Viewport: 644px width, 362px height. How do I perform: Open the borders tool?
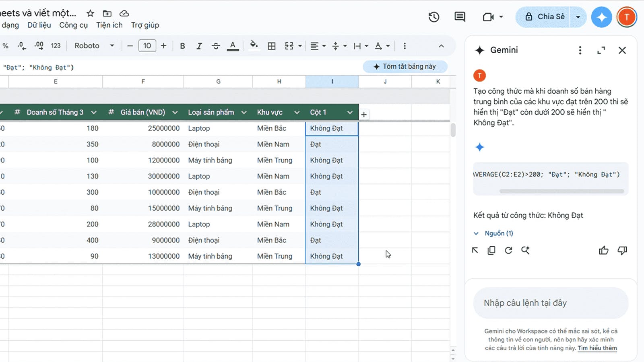click(x=272, y=46)
